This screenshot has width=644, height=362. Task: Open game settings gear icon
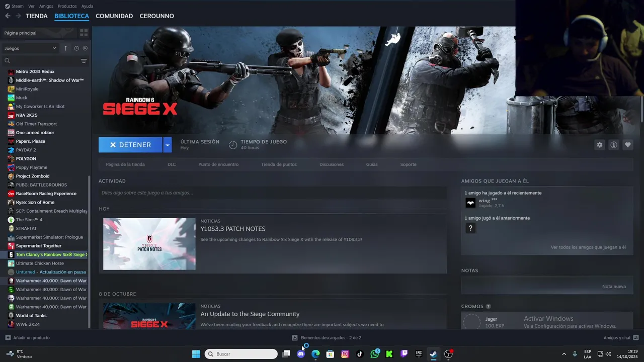pos(599,145)
